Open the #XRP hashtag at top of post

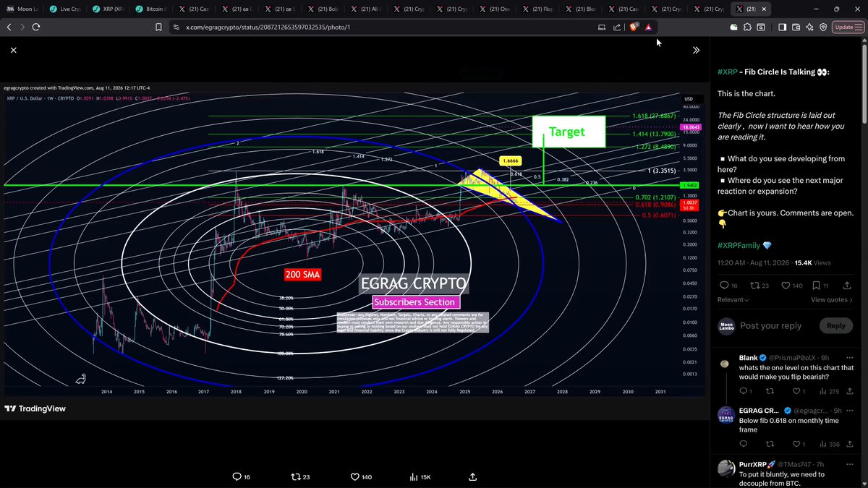[728, 72]
